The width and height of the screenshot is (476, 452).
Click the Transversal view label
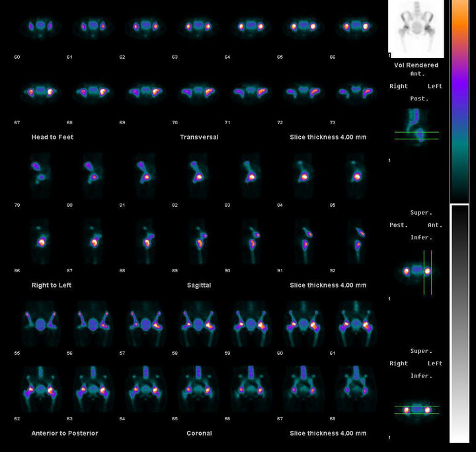point(198,137)
